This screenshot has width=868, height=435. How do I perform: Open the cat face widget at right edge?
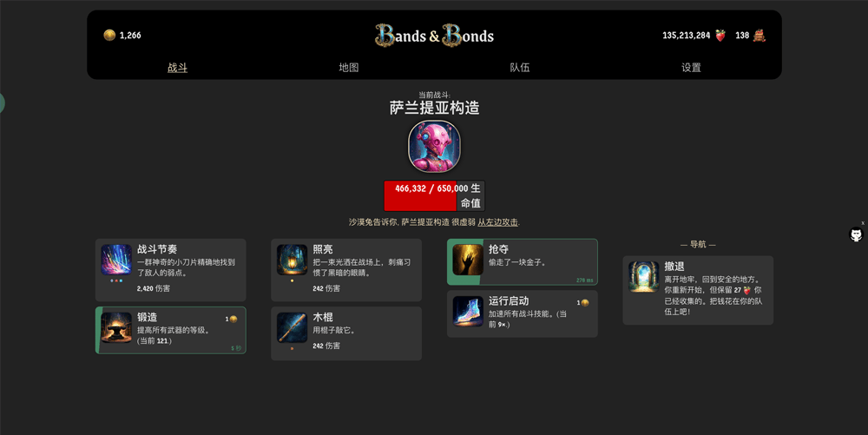tap(856, 234)
